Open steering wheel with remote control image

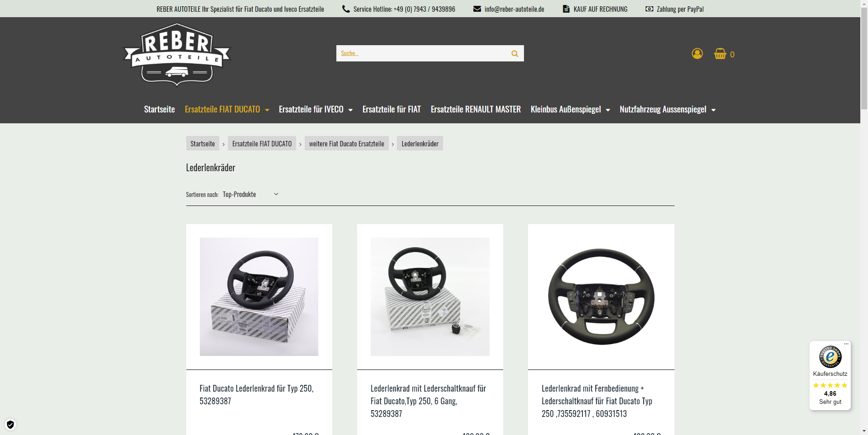pyautogui.click(x=601, y=297)
